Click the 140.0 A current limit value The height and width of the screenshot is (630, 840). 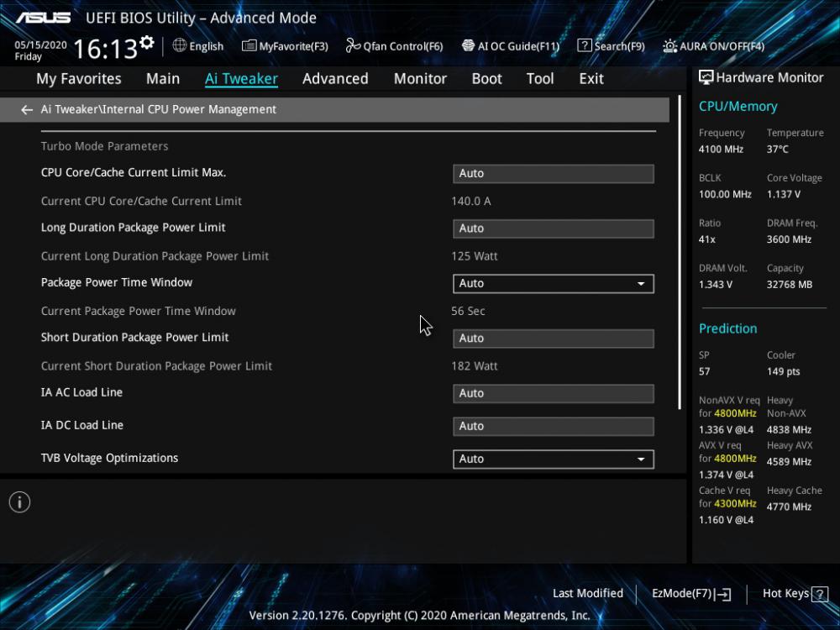pyautogui.click(x=471, y=202)
